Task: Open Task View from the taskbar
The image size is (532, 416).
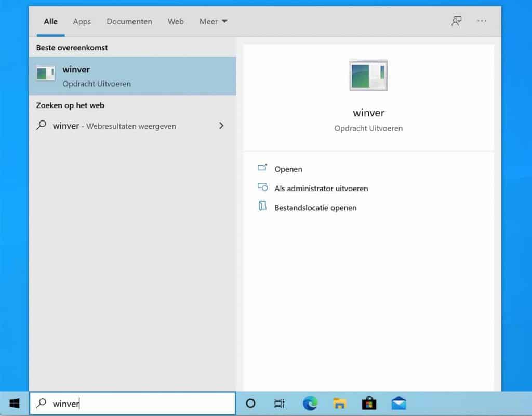Action: click(x=279, y=404)
